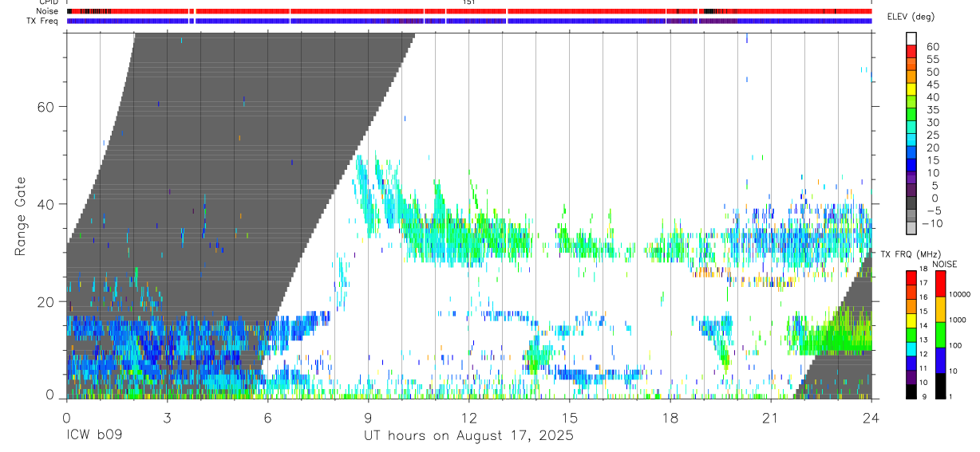
Task: Click the 12 tick label on time axis
Action: point(468,419)
